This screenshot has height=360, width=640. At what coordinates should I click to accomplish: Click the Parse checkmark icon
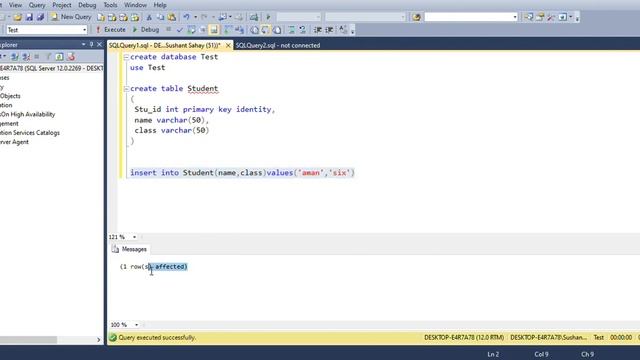tap(180, 30)
